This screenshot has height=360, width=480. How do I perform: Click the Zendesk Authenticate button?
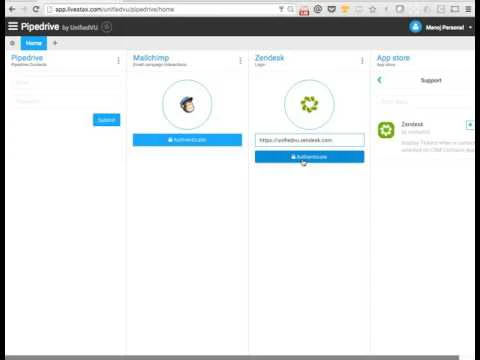(x=309, y=157)
